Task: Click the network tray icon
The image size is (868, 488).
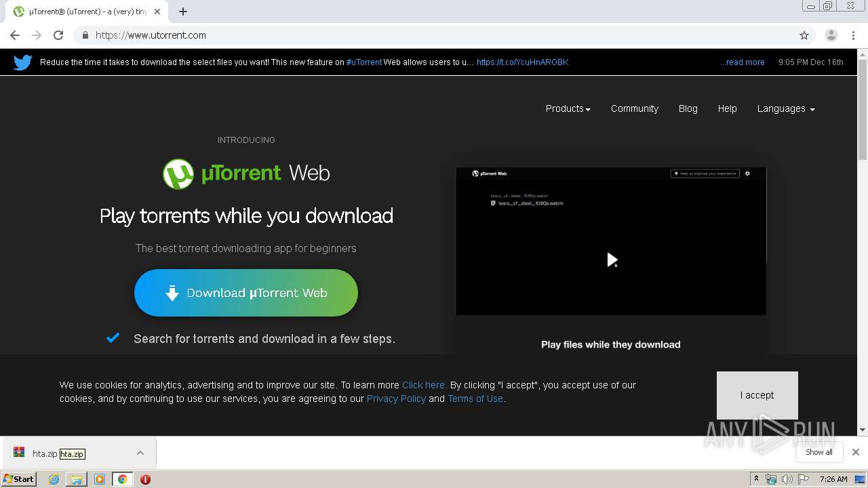Action: [771, 479]
